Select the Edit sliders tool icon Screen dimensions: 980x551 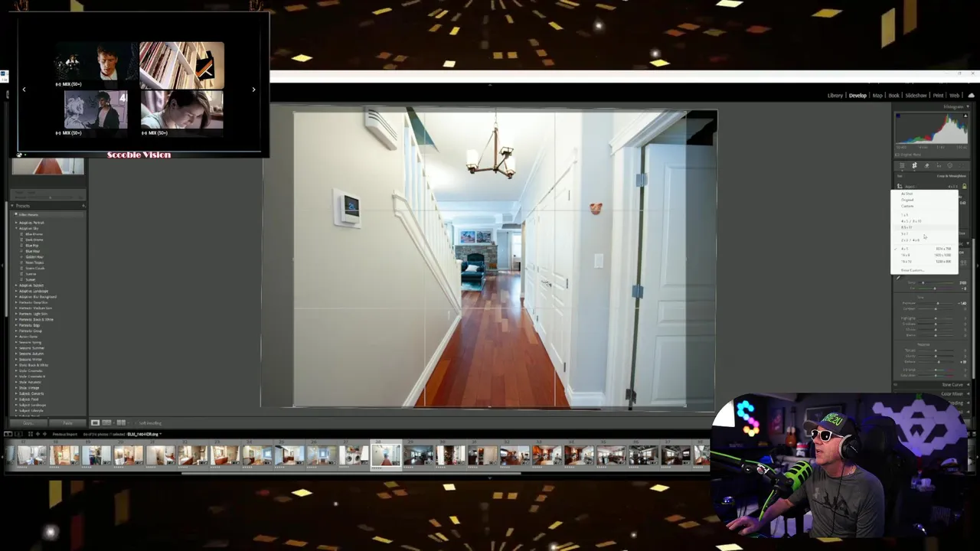click(x=902, y=165)
